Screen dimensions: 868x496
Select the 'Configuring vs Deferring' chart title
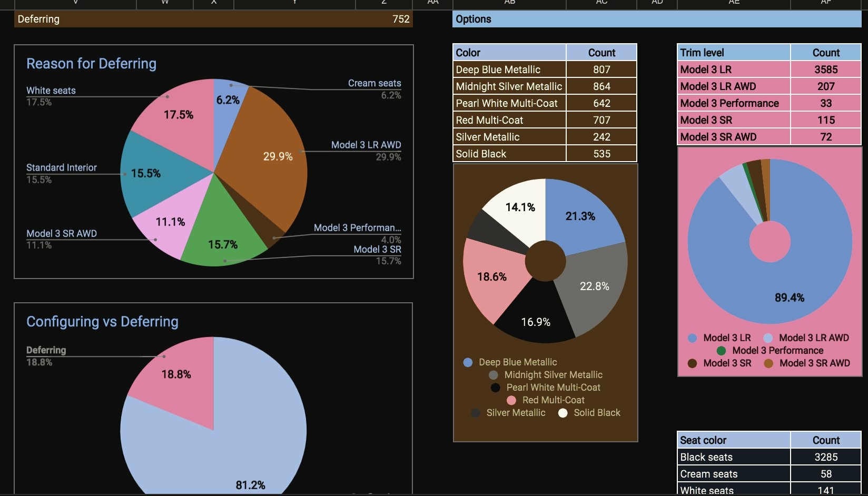(x=102, y=322)
